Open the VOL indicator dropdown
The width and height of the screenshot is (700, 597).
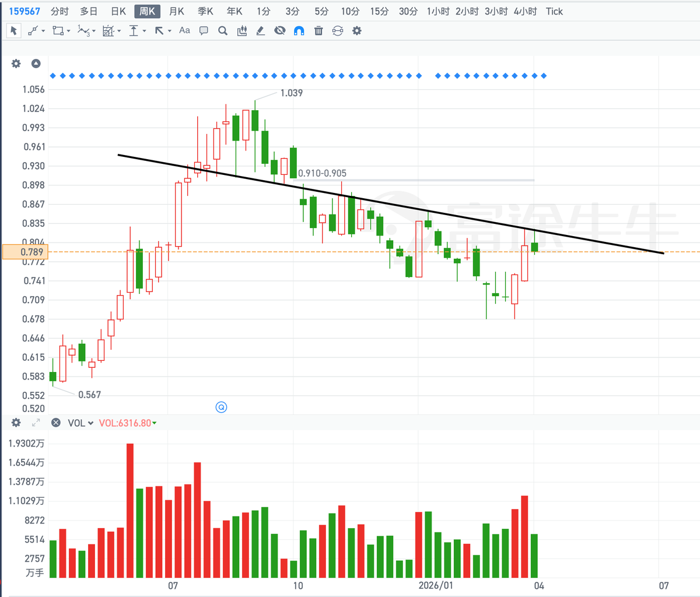[80, 423]
